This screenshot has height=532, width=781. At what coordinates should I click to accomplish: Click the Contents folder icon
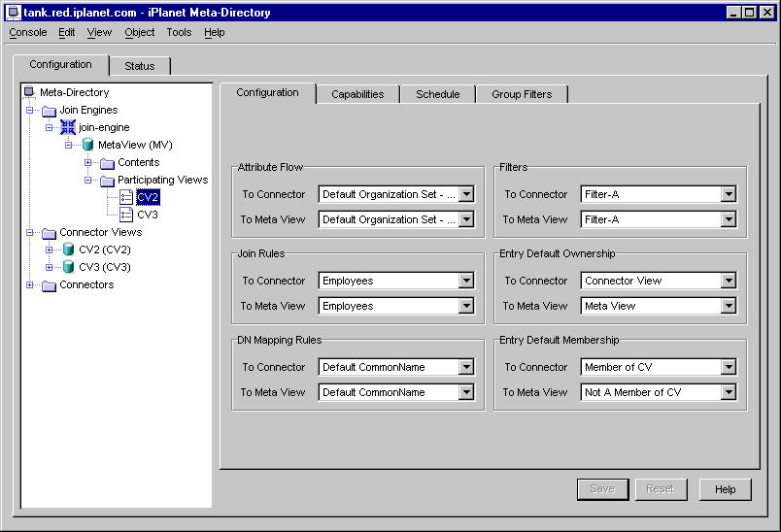tap(107, 163)
